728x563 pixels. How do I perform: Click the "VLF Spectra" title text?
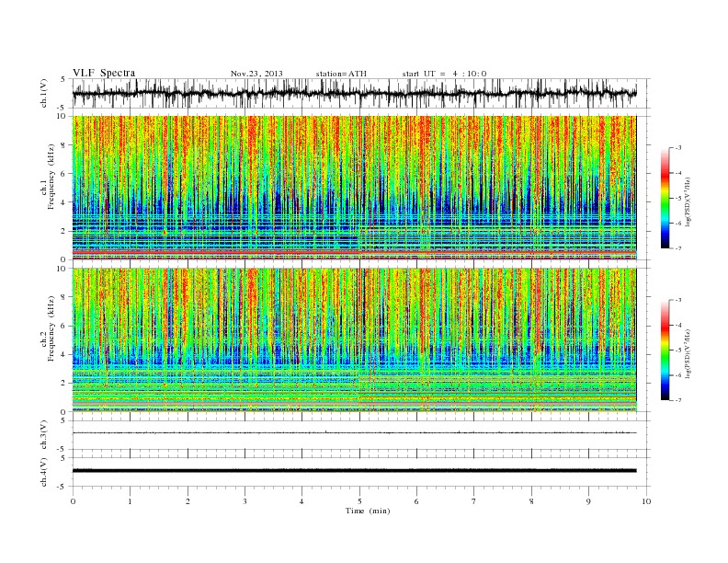104,73
